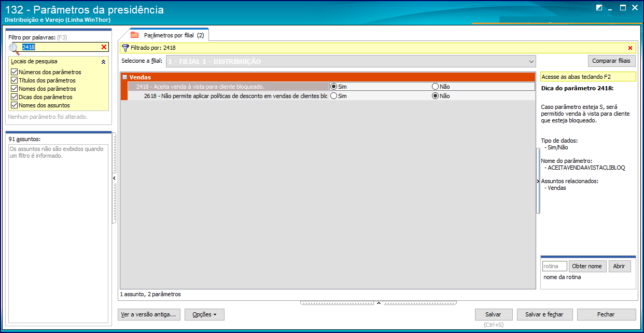Collapse Locais de pesquisa section

point(103,62)
